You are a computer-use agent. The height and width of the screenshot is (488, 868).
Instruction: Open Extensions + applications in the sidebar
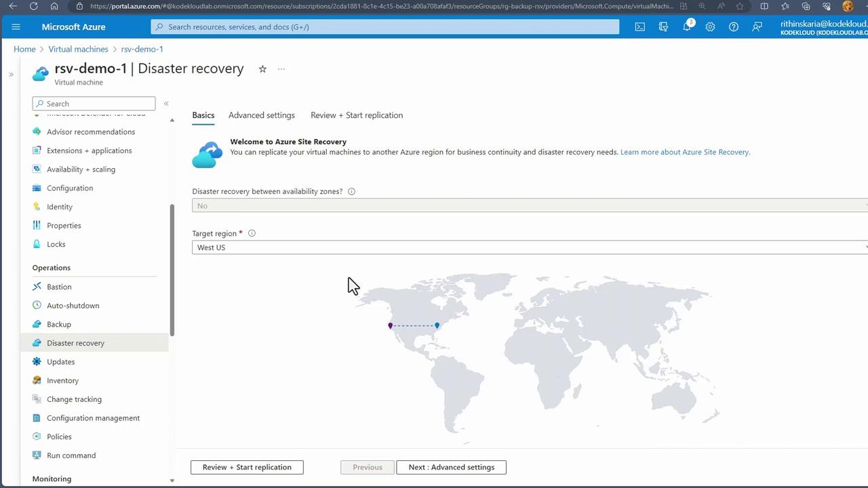coord(90,150)
